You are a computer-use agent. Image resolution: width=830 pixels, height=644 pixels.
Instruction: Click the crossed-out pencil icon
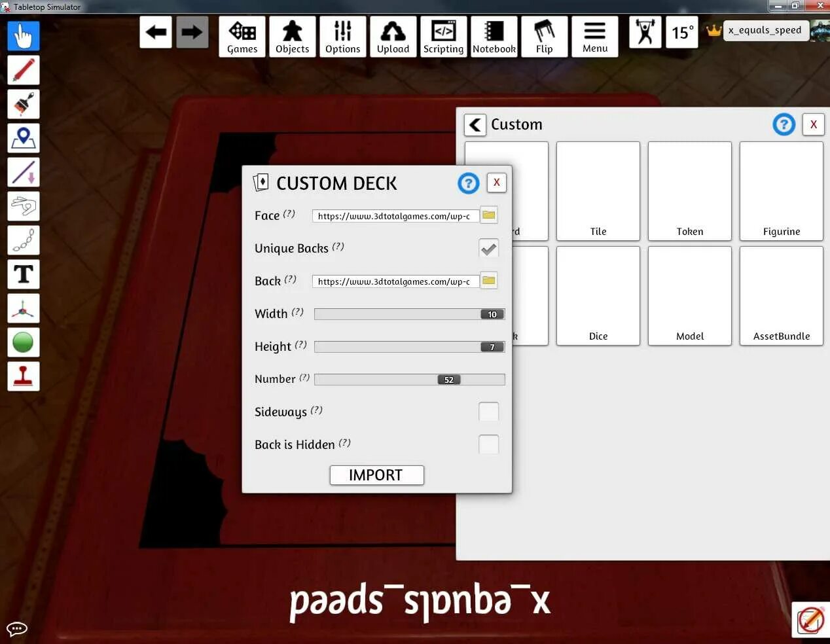(x=810, y=619)
